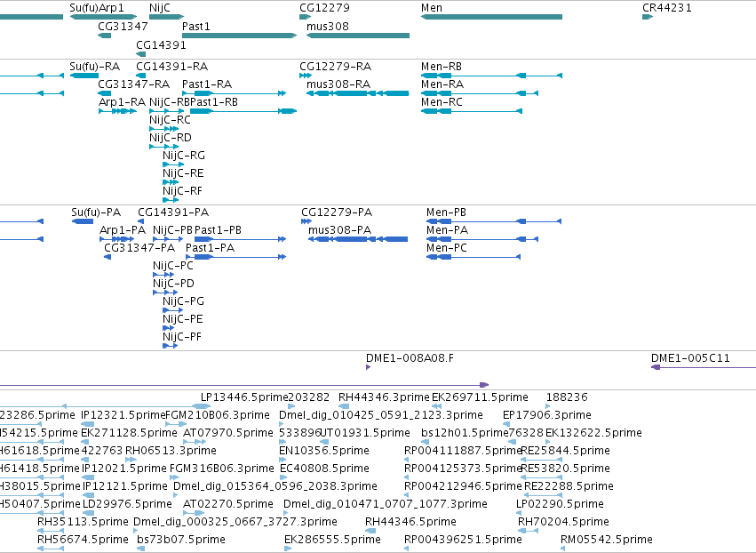Click the EP17906.3prime EST label
The height and width of the screenshot is (553, 756).
[546, 415]
